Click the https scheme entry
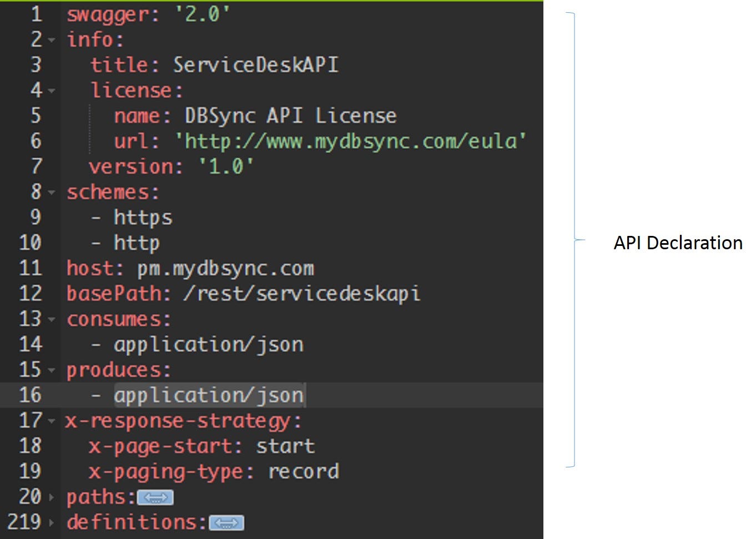 [x=143, y=218]
